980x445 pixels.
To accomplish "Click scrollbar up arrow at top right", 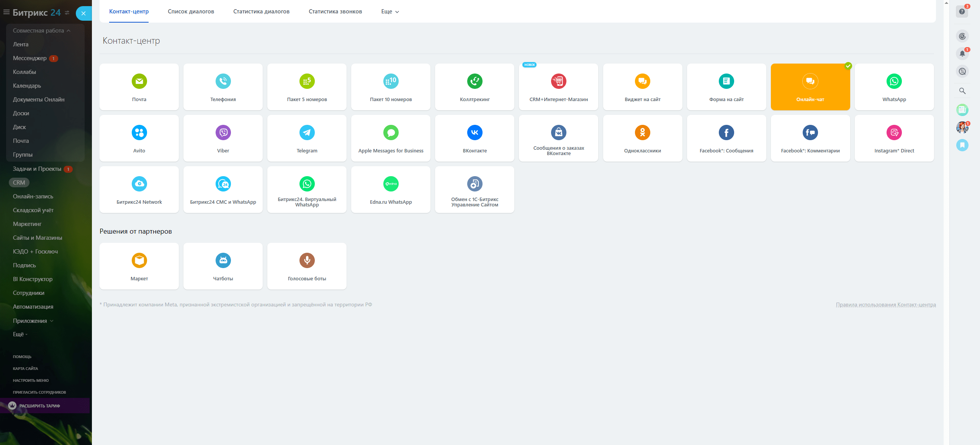I will click(946, 3).
